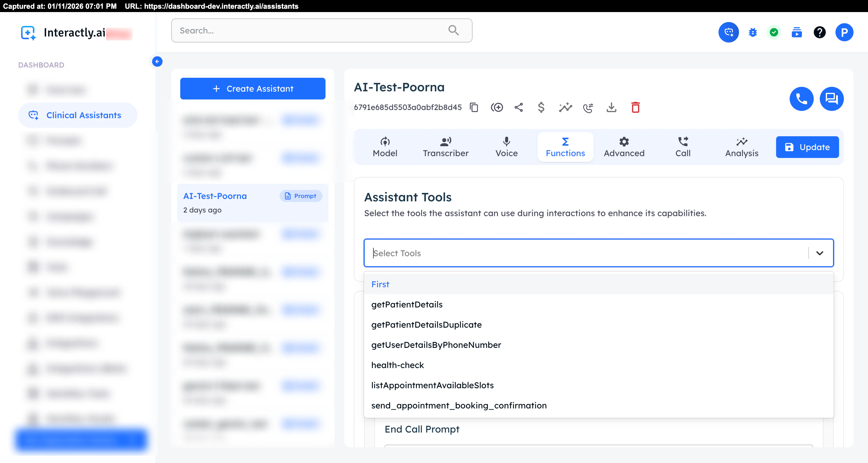Open chat with the blue chat button

(831, 99)
